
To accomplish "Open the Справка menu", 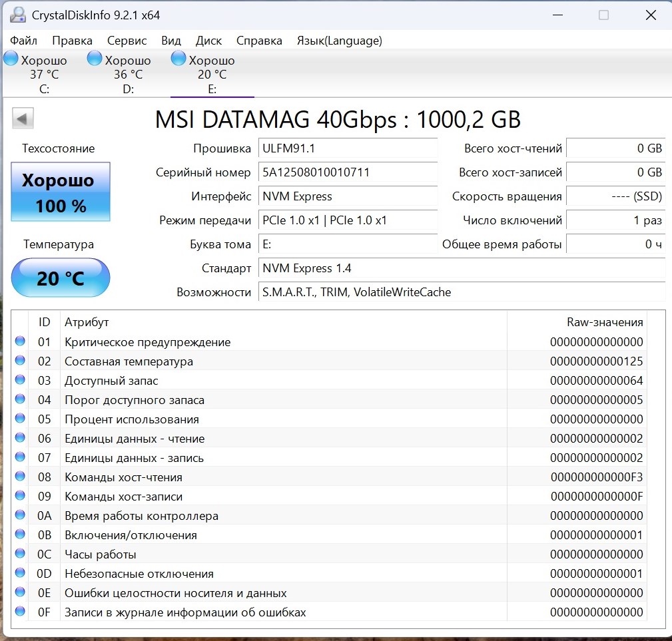I will tap(259, 41).
